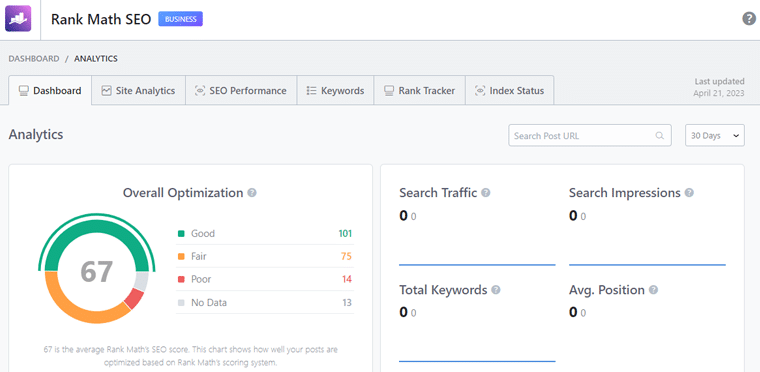Image resolution: width=760 pixels, height=372 pixels.
Task: Click the Good count value 101
Action: 345,234
